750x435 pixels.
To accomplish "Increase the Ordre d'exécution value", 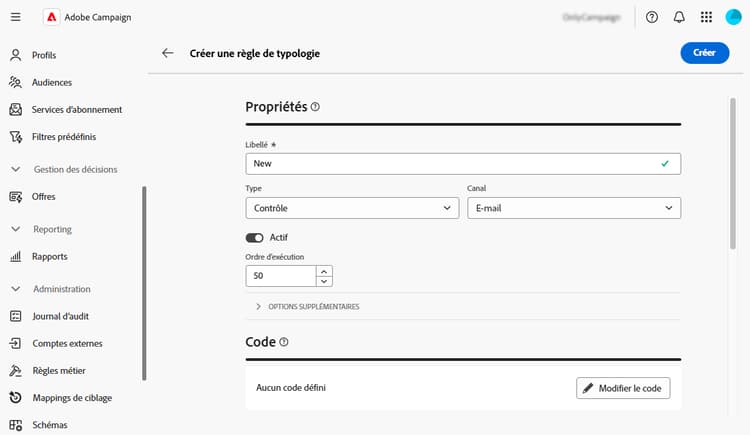I will [x=324, y=271].
